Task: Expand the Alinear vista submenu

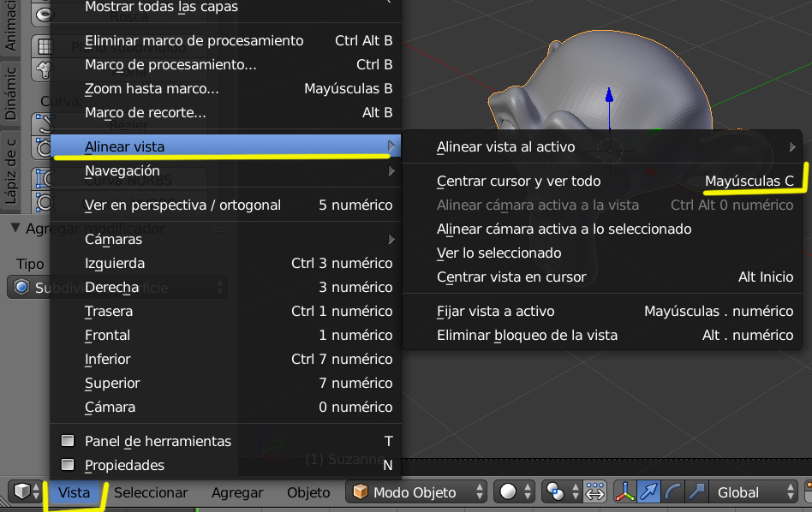Action: click(x=226, y=146)
